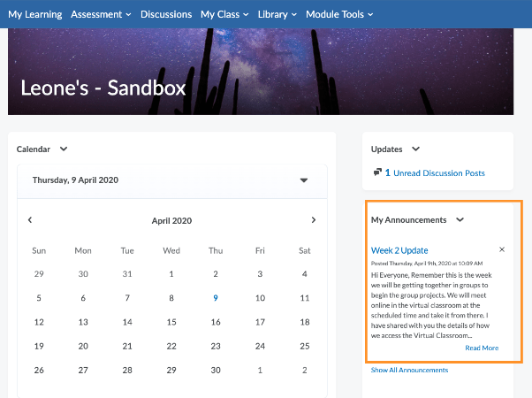Open the Week 2 Update announcement
532x398 pixels.
399,251
